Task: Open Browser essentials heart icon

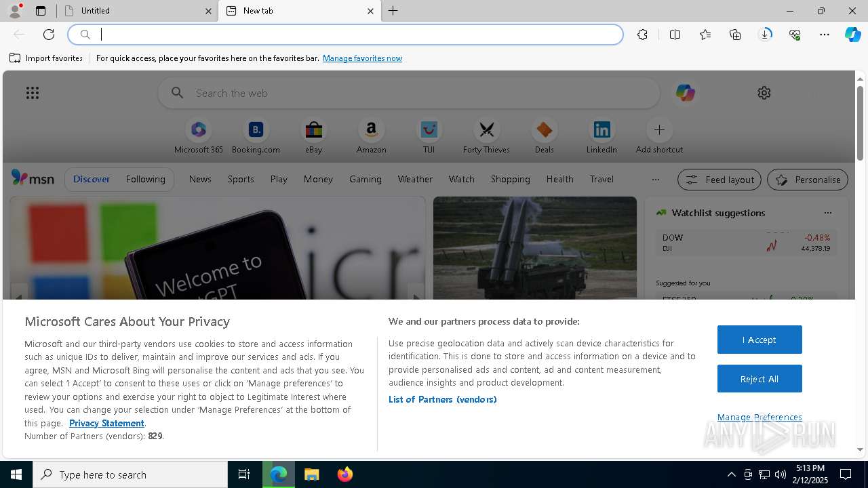Action: [795, 35]
